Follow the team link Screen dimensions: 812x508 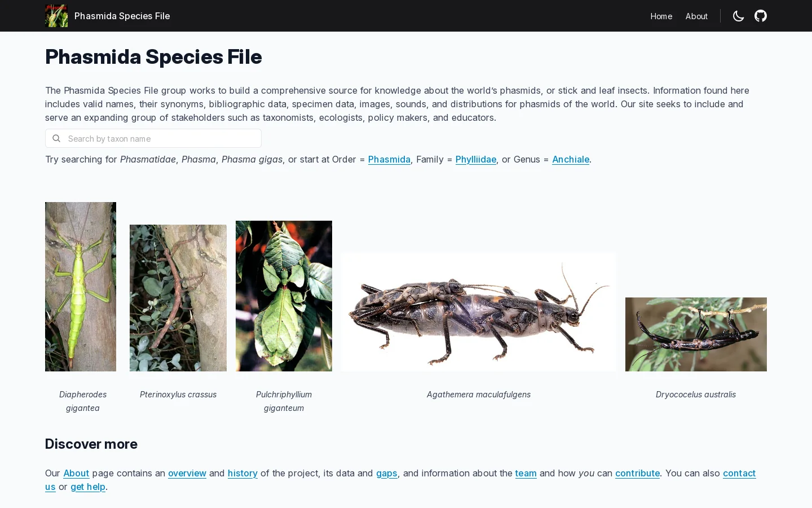coord(526,473)
